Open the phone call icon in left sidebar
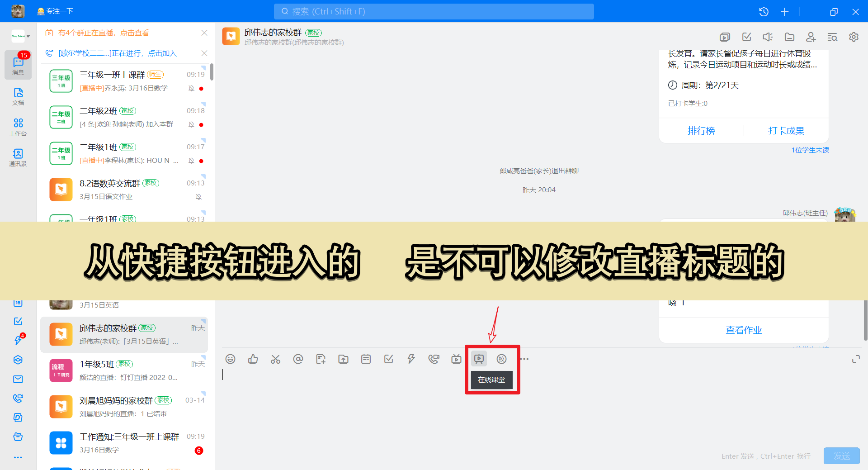The height and width of the screenshot is (470, 868). point(18,398)
